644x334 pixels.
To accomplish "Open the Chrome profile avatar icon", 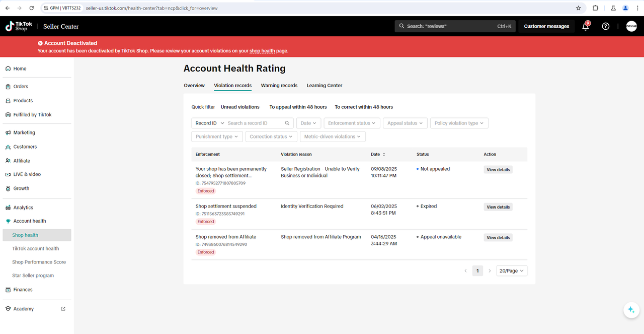I will pyautogui.click(x=625, y=8).
